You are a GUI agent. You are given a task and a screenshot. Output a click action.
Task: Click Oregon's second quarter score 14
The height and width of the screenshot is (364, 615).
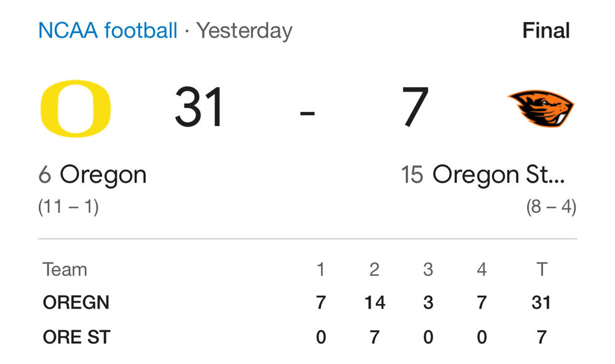point(374,303)
